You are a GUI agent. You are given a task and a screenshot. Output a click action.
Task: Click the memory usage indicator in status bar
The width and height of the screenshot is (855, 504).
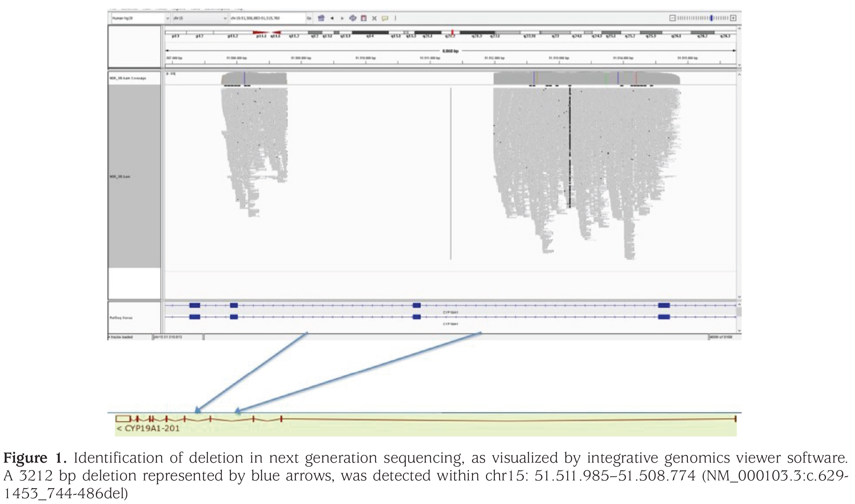point(722,337)
